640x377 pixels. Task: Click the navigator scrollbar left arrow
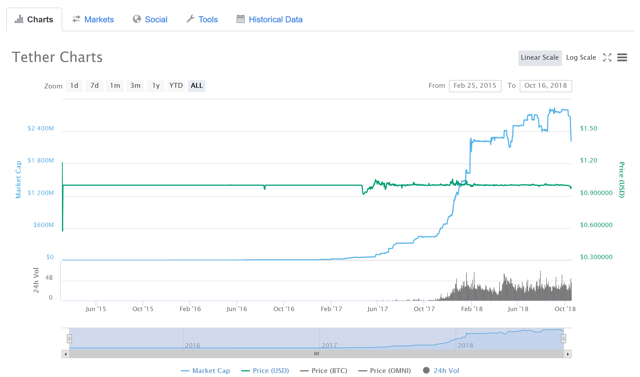(65, 354)
